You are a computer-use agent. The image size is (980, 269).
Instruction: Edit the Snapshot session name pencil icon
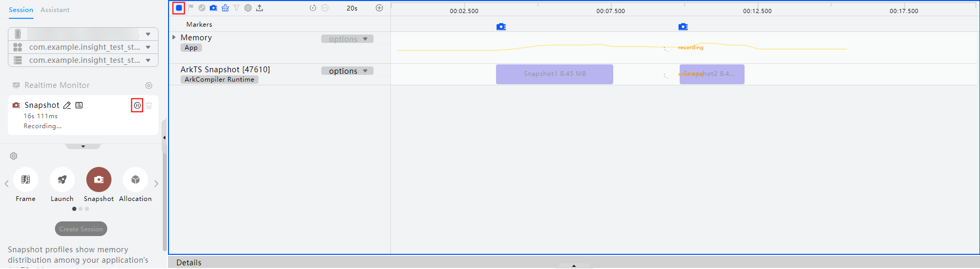[67, 105]
